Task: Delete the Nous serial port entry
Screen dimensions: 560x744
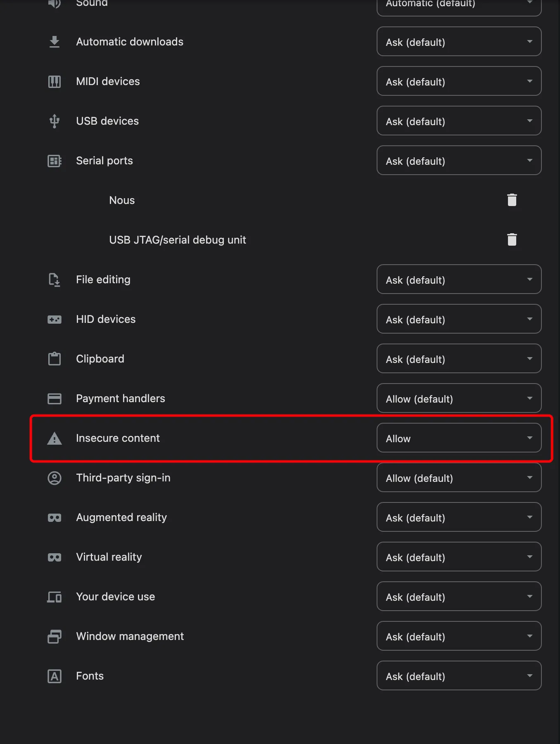Action: (512, 200)
